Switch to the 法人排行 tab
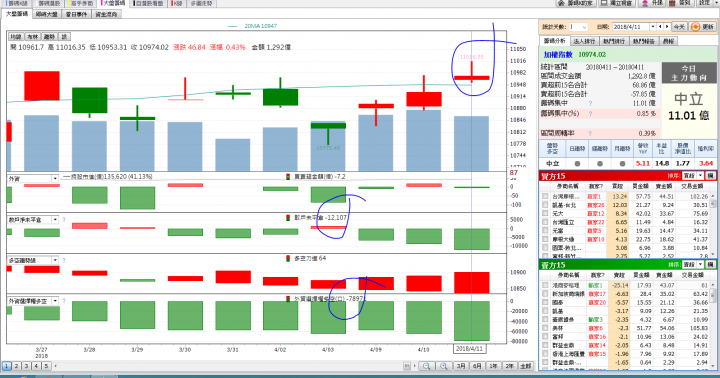The width and height of the screenshot is (720, 378). point(585,41)
